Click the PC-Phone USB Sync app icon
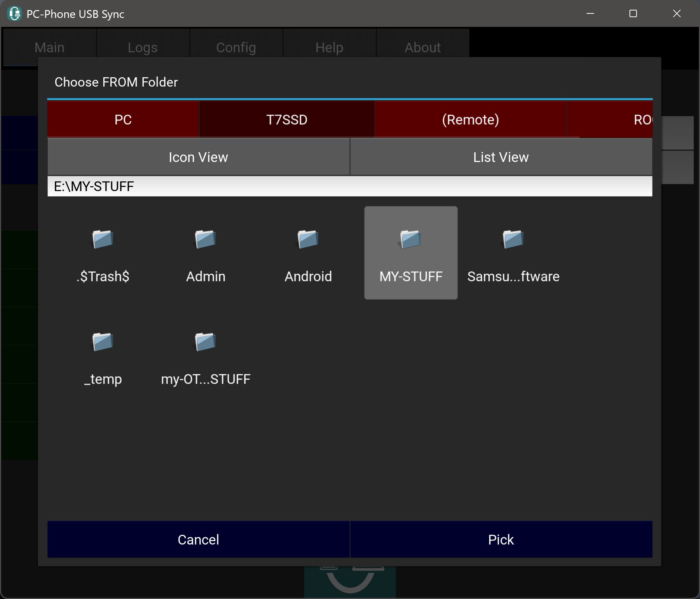 click(15, 14)
